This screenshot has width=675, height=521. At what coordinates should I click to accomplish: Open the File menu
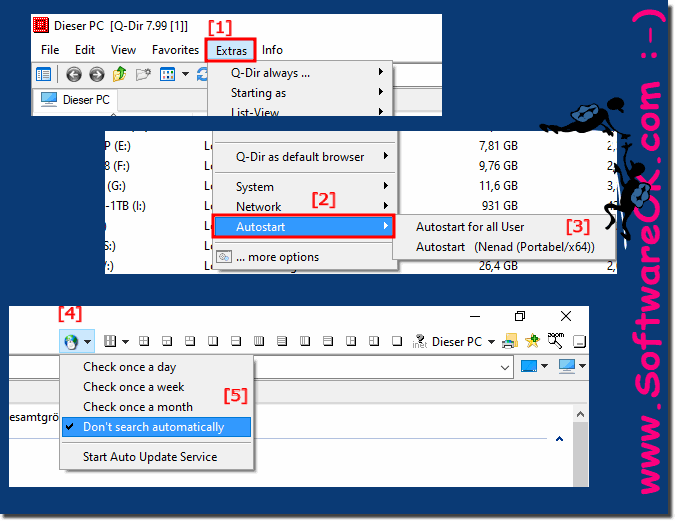coord(50,50)
